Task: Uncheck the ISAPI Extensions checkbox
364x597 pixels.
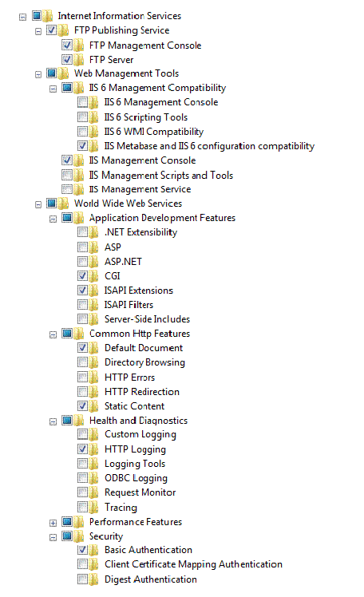Action: tap(82, 290)
